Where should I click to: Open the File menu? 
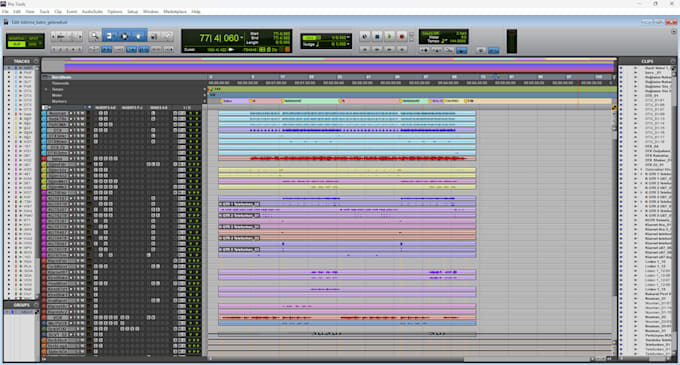[5, 12]
